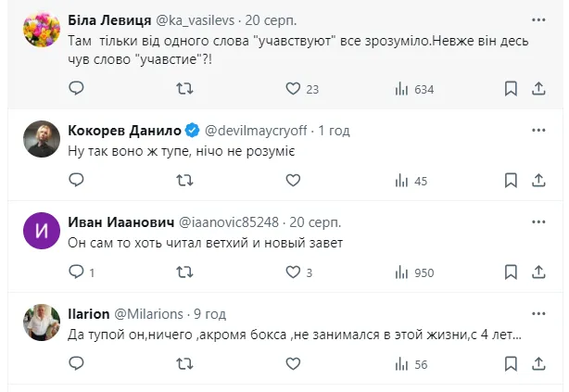Reply to Біла Левиця's tweet
Screen dimensions: 569x392
77,89
